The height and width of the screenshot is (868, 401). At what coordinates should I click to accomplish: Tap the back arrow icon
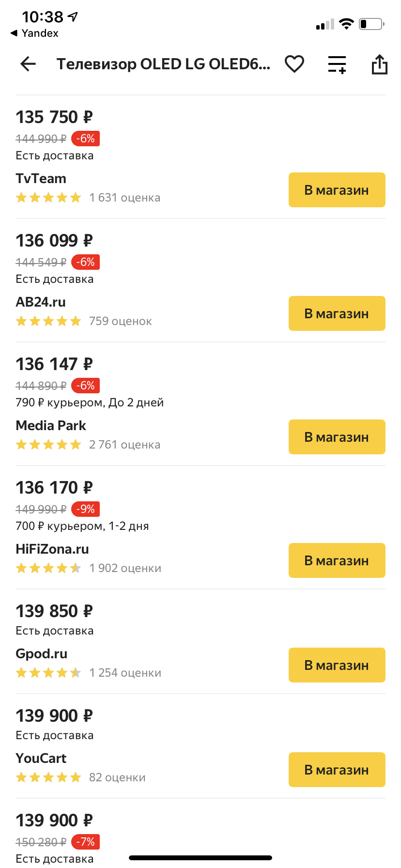point(28,64)
